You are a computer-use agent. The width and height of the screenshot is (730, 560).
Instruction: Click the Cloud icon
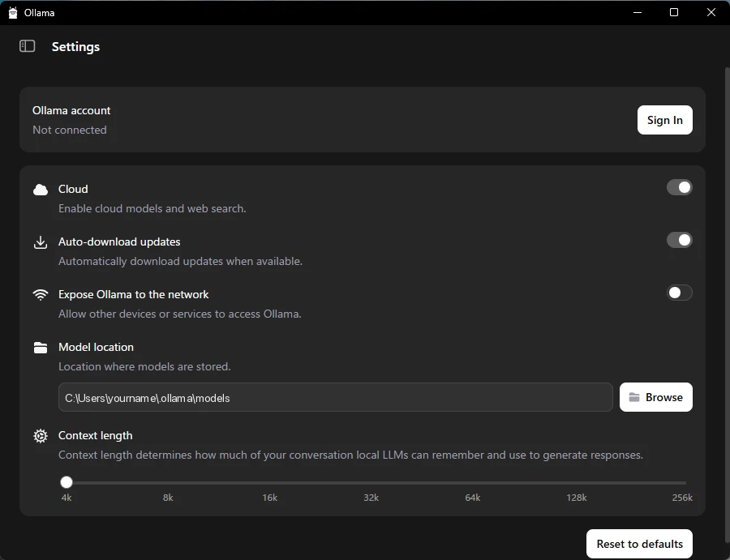tap(41, 190)
